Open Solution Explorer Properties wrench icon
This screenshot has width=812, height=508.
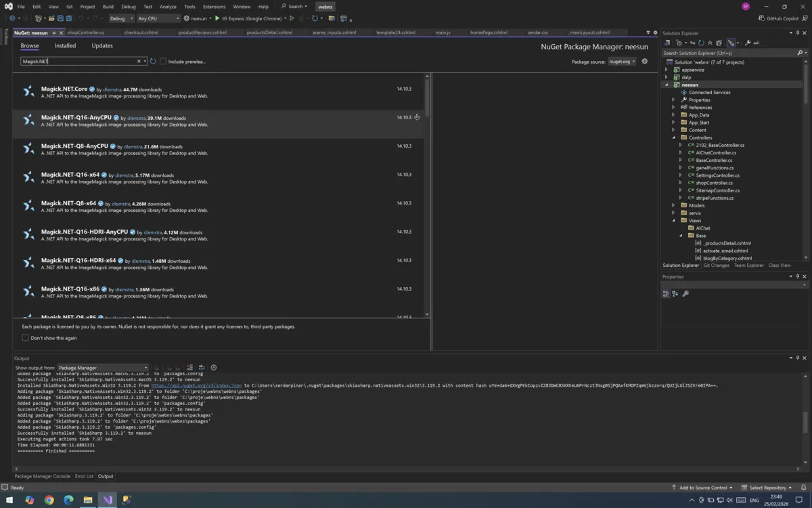(748, 43)
